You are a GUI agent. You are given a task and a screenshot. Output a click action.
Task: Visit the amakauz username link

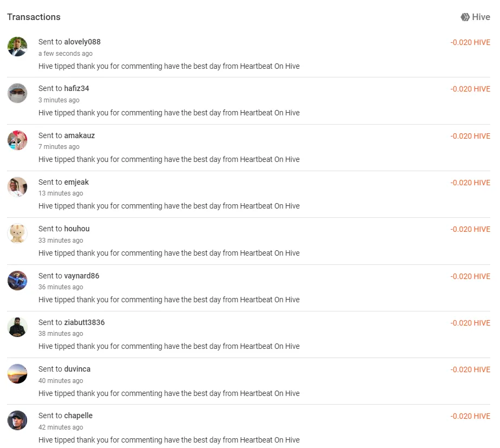(x=79, y=135)
